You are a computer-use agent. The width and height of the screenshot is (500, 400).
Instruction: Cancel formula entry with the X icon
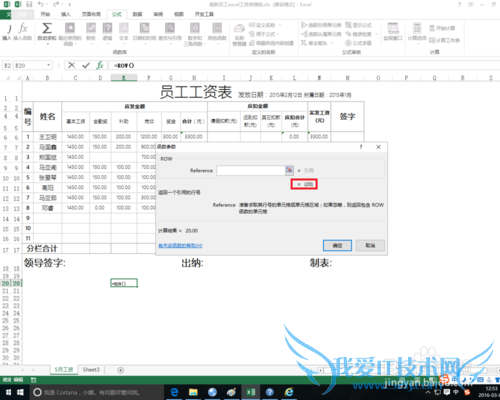pos(72,65)
